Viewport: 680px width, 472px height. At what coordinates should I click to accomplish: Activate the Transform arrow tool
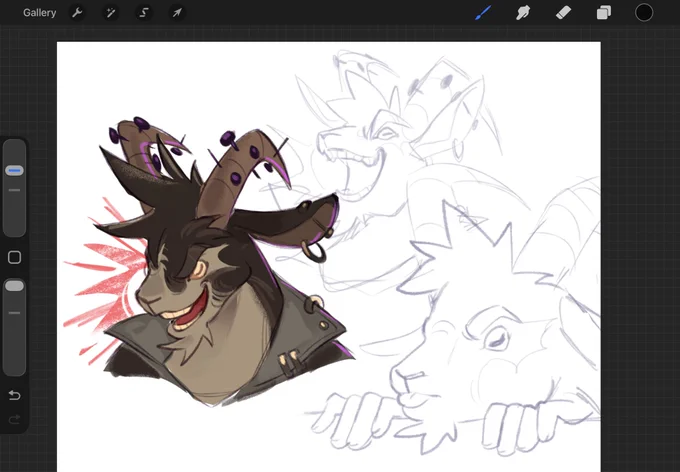[177, 13]
